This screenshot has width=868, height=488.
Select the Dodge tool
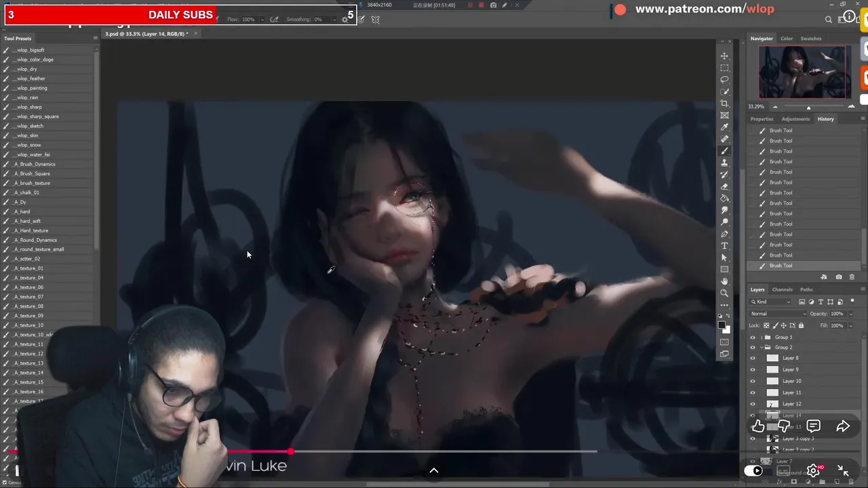click(x=724, y=222)
